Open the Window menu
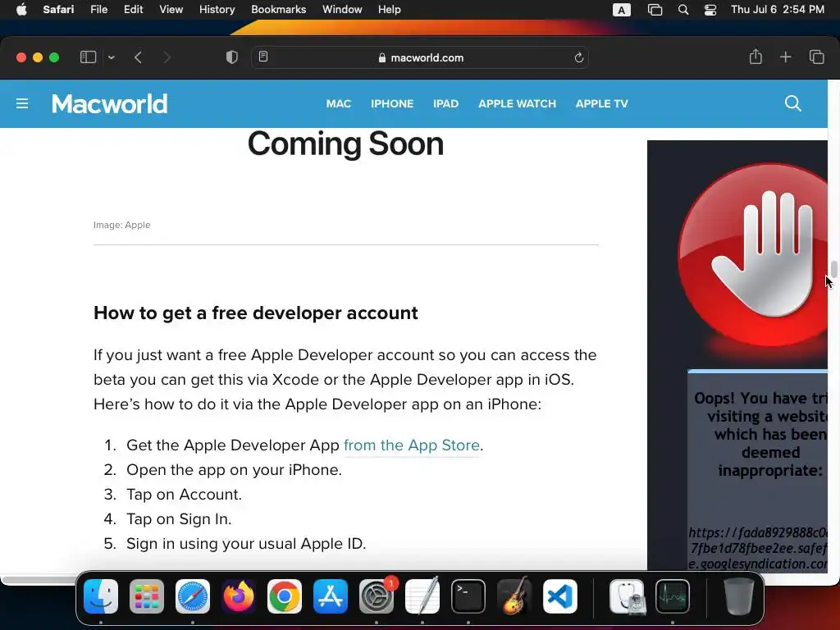 click(x=342, y=10)
